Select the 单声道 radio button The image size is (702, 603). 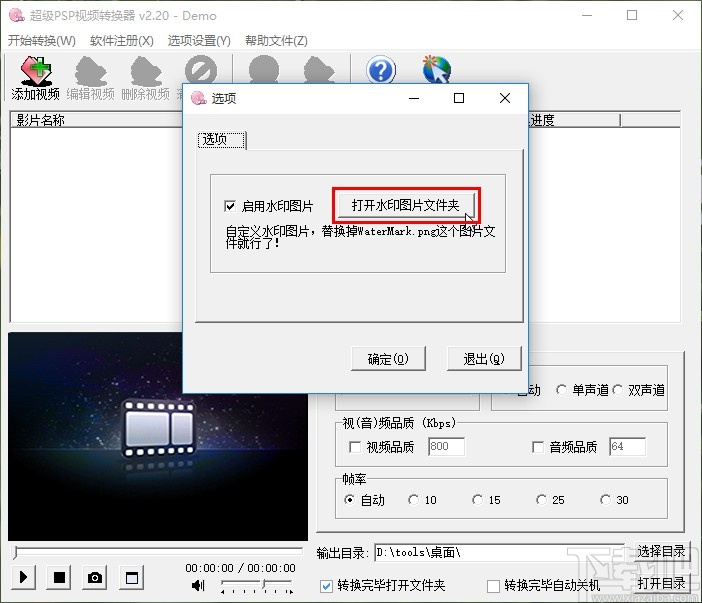point(561,390)
